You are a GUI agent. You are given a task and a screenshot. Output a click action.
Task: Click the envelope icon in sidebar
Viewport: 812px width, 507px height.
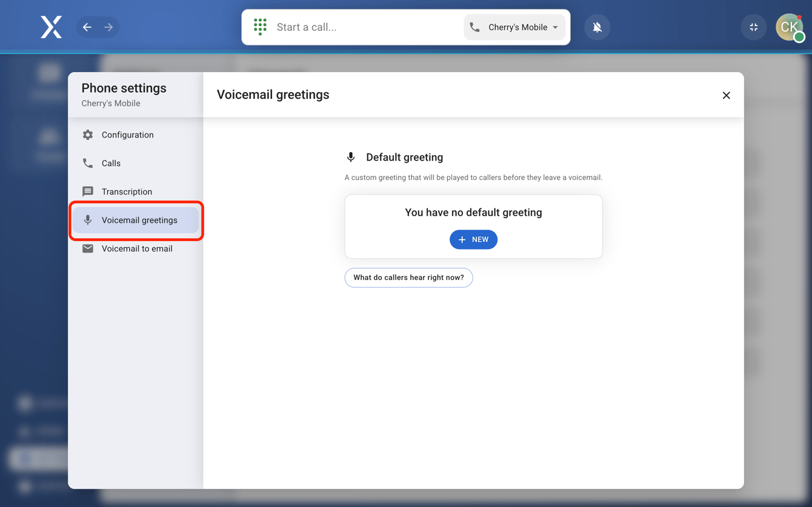pyautogui.click(x=88, y=249)
